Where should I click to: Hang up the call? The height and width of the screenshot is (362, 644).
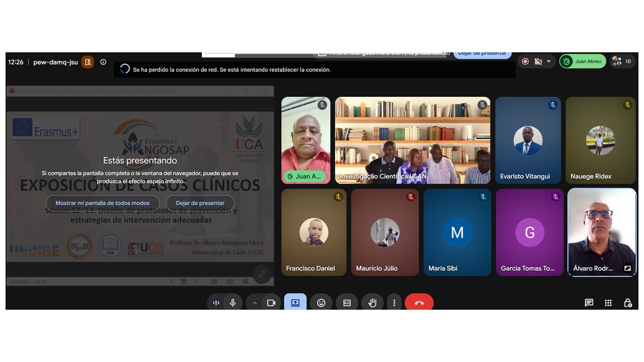point(419,303)
